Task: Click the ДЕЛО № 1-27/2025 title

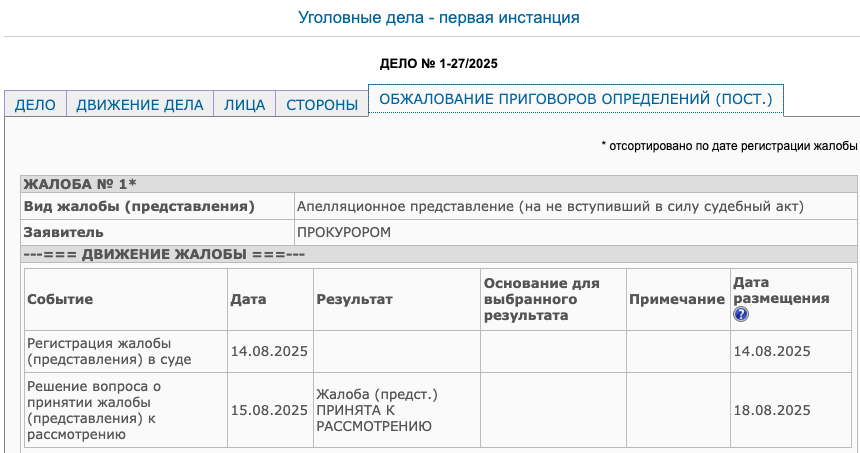Action: (439, 64)
